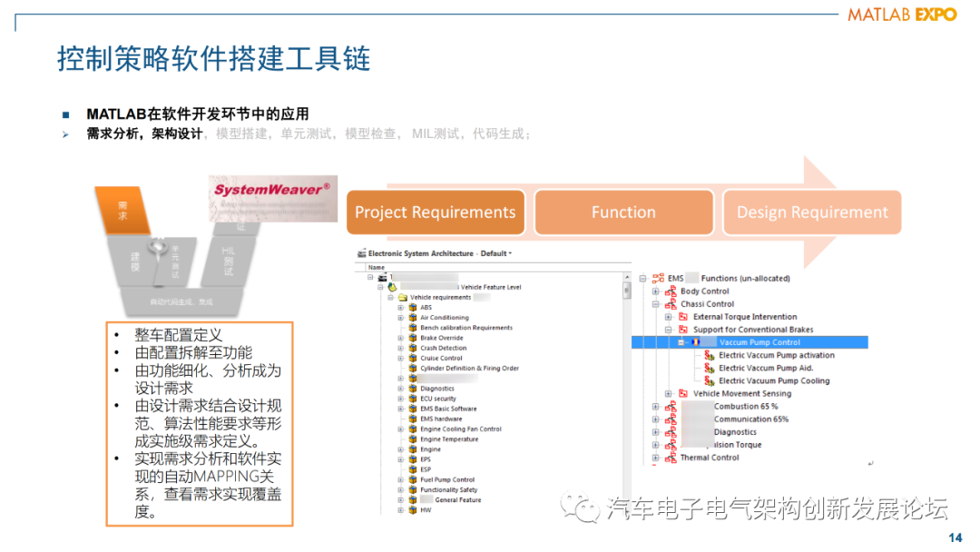Click the Project Requirements button
Screen dimensions: 980x552
(x=436, y=212)
